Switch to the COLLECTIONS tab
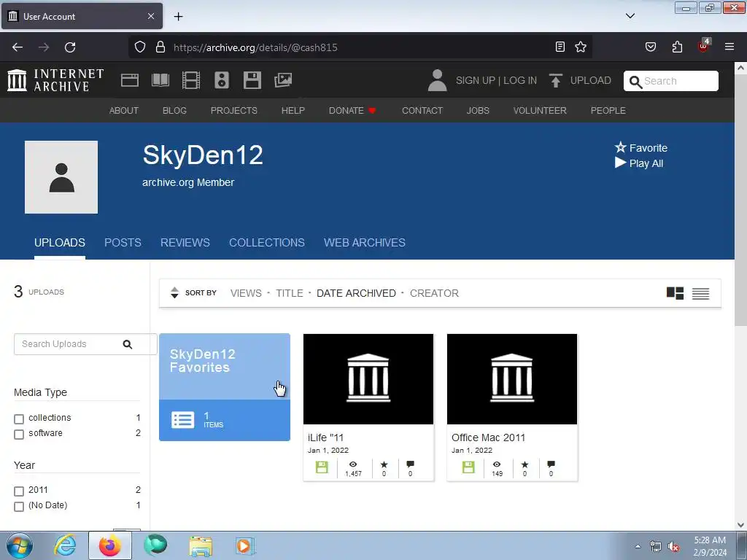 tap(267, 242)
